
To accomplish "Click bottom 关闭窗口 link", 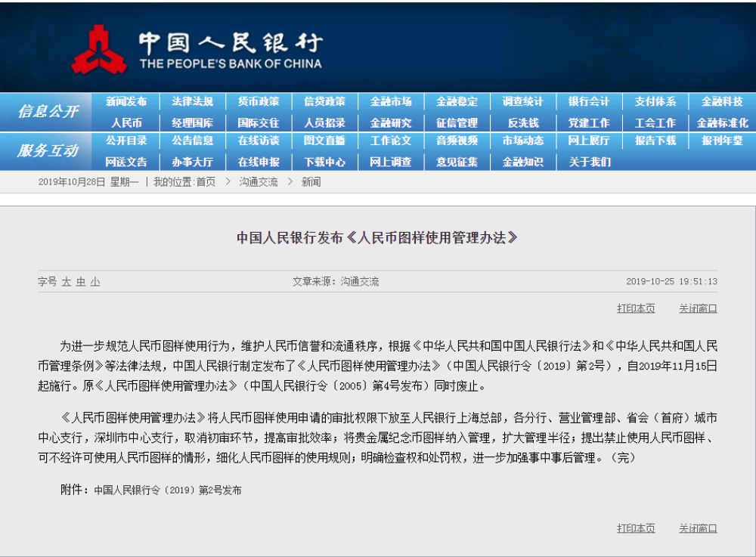I will coord(698,528).
